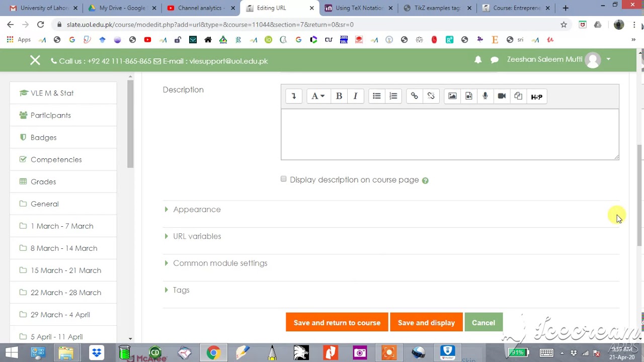644x362 pixels.
Task: Bookmark this page with star icon
Action: 563,24
